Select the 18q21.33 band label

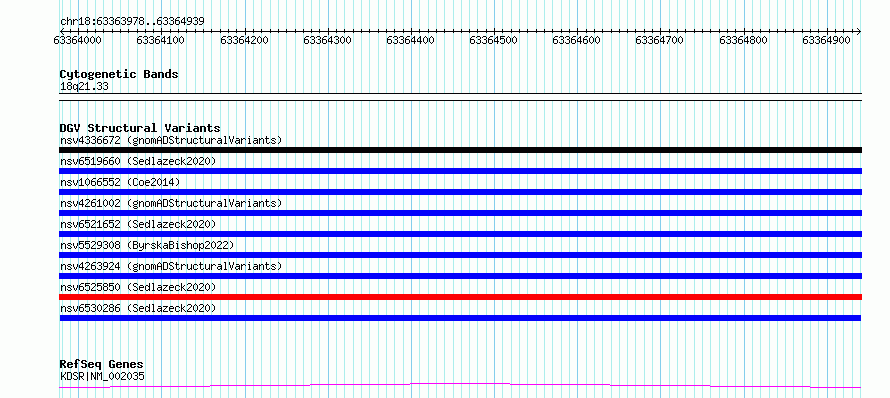click(x=84, y=87)
